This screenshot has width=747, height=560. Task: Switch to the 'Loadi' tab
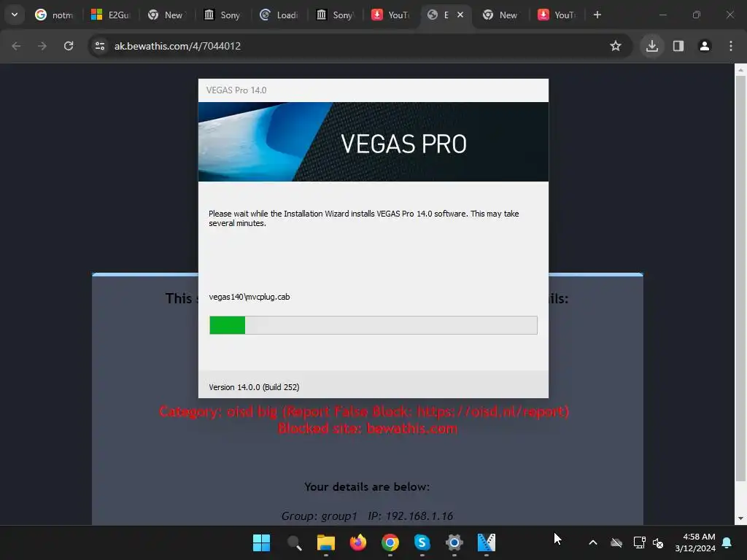(x=279, y=15)
